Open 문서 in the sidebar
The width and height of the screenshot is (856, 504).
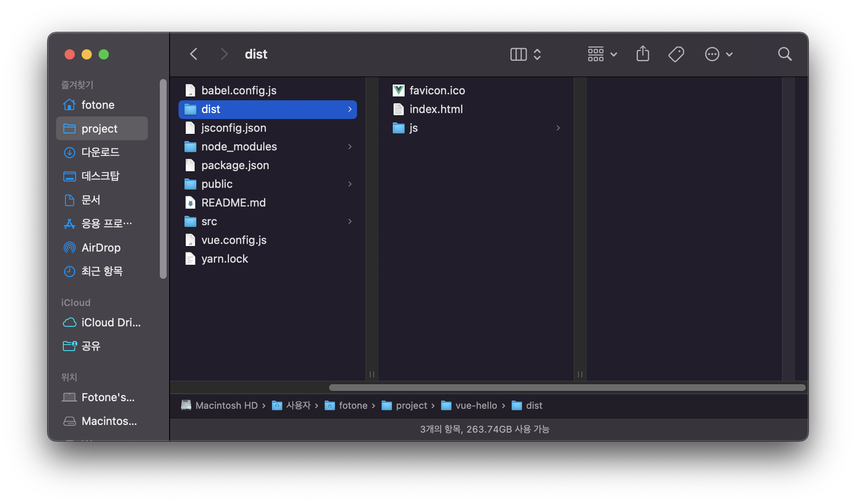tap(102, 200)
